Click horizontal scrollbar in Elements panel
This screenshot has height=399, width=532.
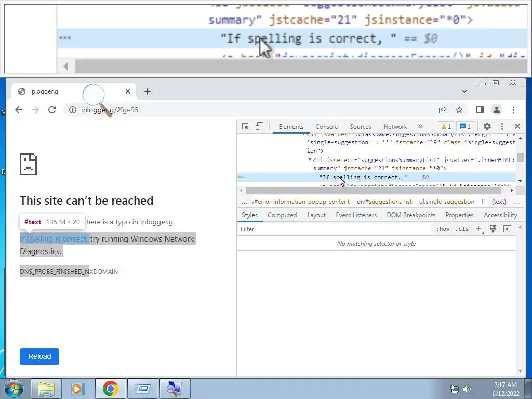[373, 190]
